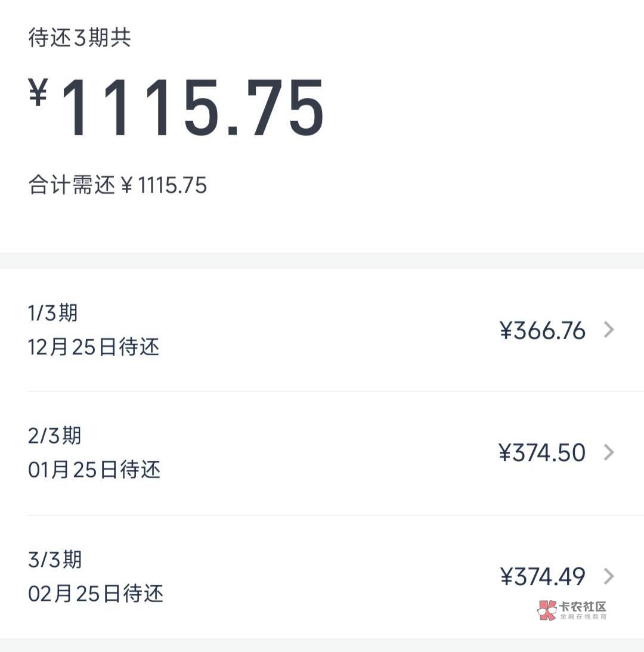The image size is (644, 652).
Task: Click the 合计需还 label text
Action: click(x=72, y=185)
